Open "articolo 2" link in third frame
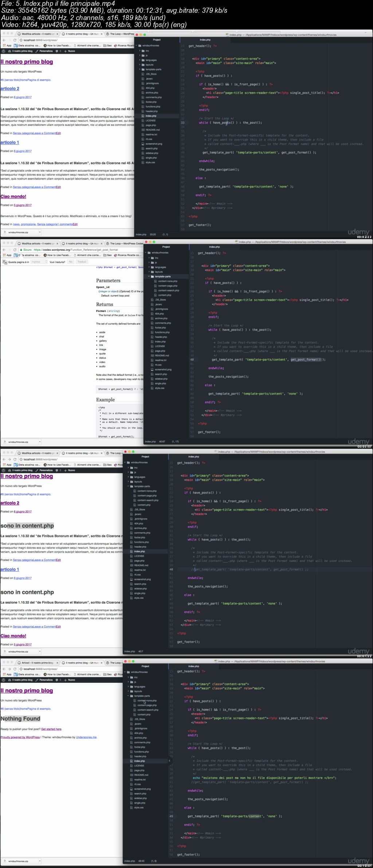 (x=10, y=503)
